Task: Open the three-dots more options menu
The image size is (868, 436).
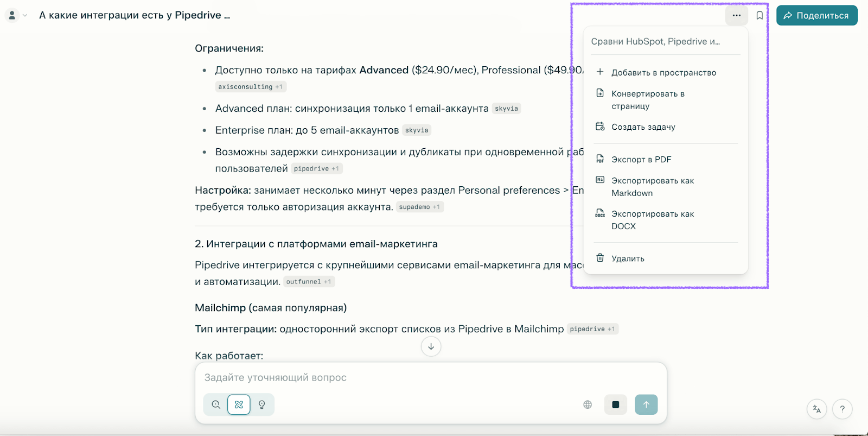Action: pyautogui.click(x=736, y=15)
